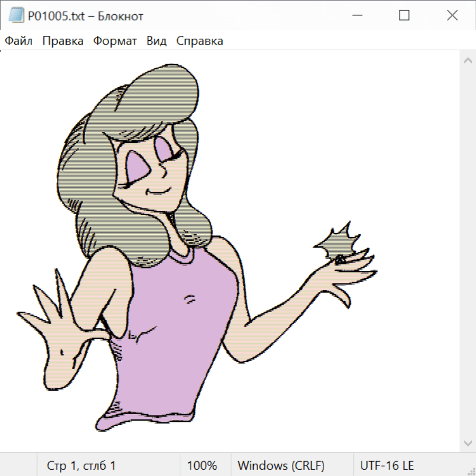The width and height of the screenshot is (476, 476).
Task: Open the Вид menu
Action: [157, 41]
